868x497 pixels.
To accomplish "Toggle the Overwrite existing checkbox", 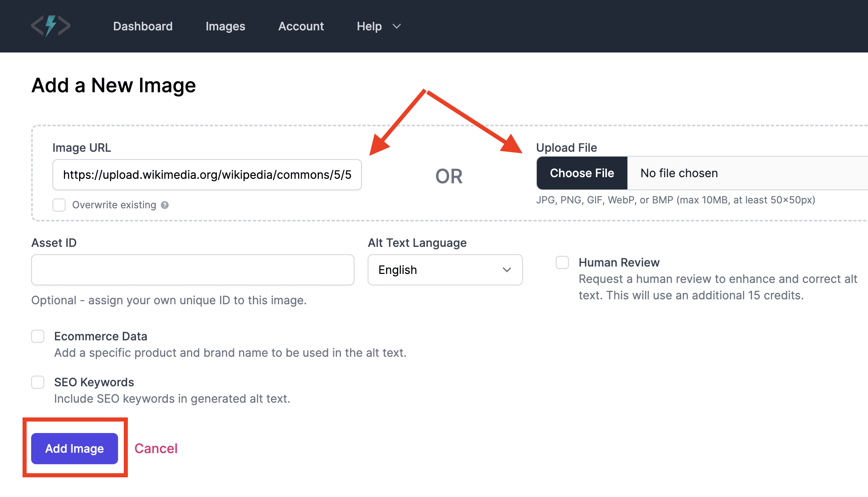I will click(x=59, y=205).
